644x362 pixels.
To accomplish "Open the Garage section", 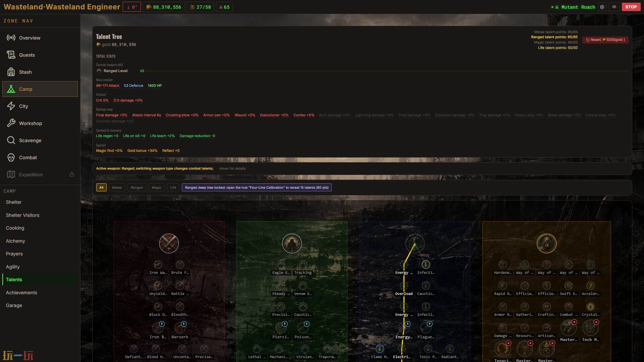I will 40,305.
